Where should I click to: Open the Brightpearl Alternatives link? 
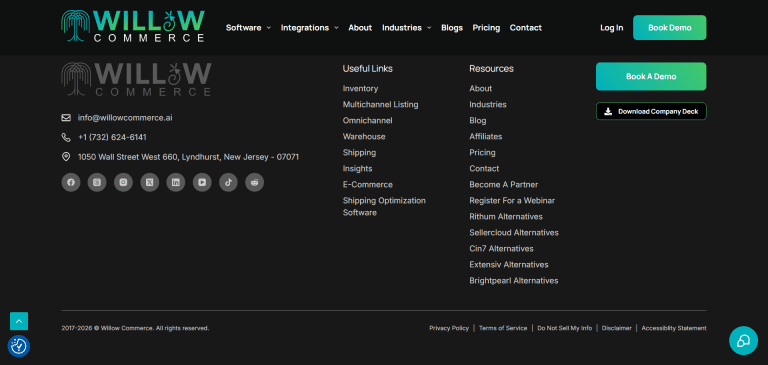[514, 281]
